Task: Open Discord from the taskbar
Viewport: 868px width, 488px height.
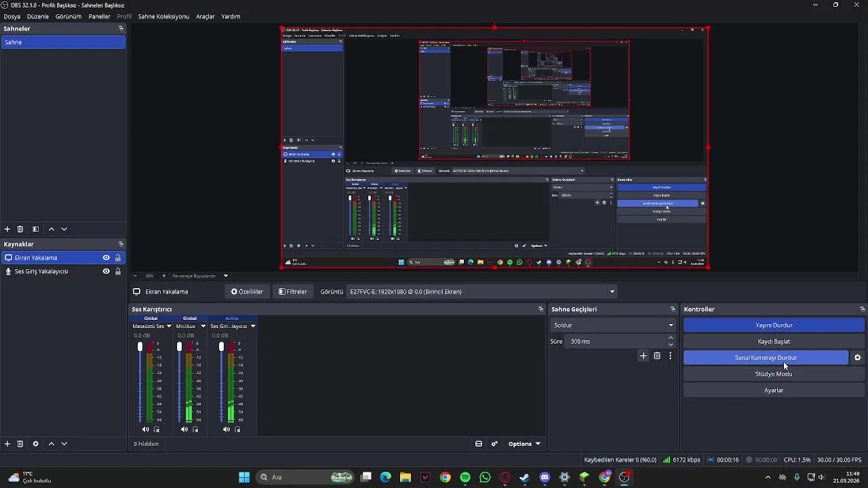Action: (545, 477)
